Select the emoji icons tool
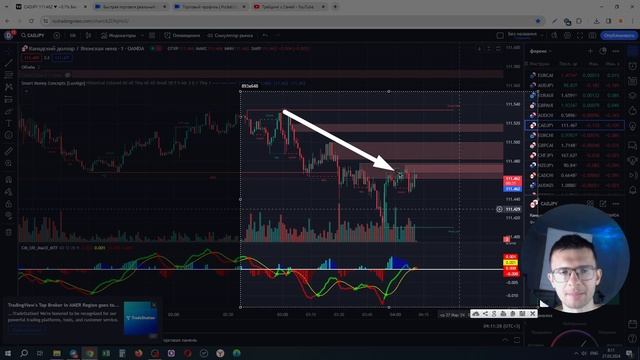Viewport: 640px width, 360px height. coord(9,135)
